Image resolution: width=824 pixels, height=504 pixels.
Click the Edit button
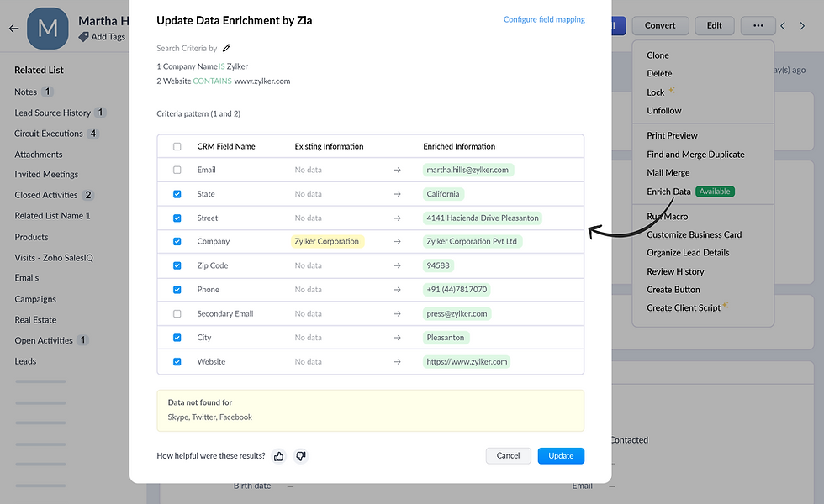click(714, 25)
